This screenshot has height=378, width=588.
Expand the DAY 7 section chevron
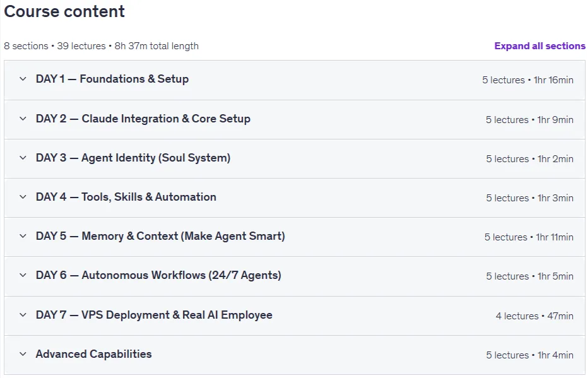click(23, 315)
